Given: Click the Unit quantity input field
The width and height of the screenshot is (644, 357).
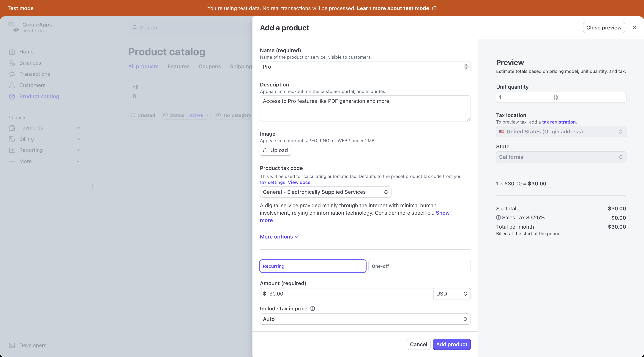Looking at the screenshot, I should [525, 97].
